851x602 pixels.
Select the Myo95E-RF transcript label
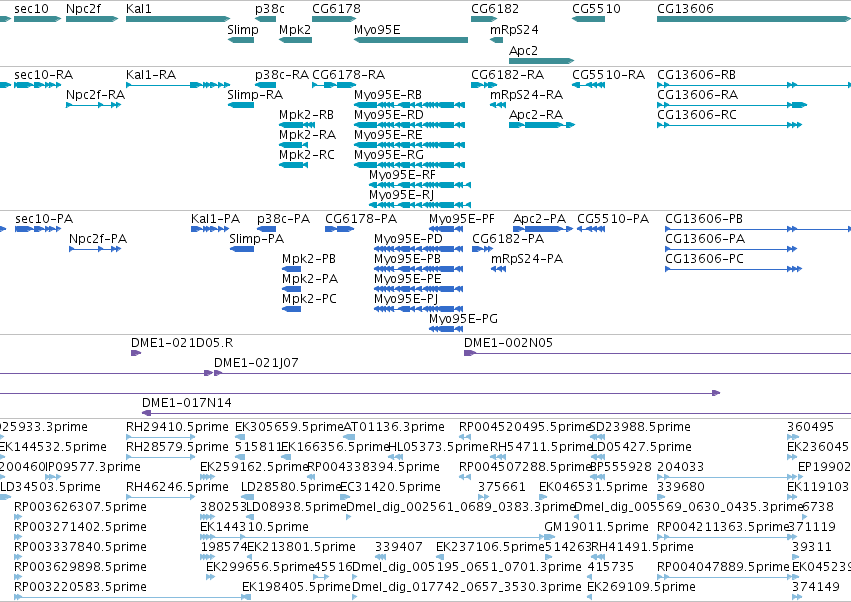tap(402, 175)
